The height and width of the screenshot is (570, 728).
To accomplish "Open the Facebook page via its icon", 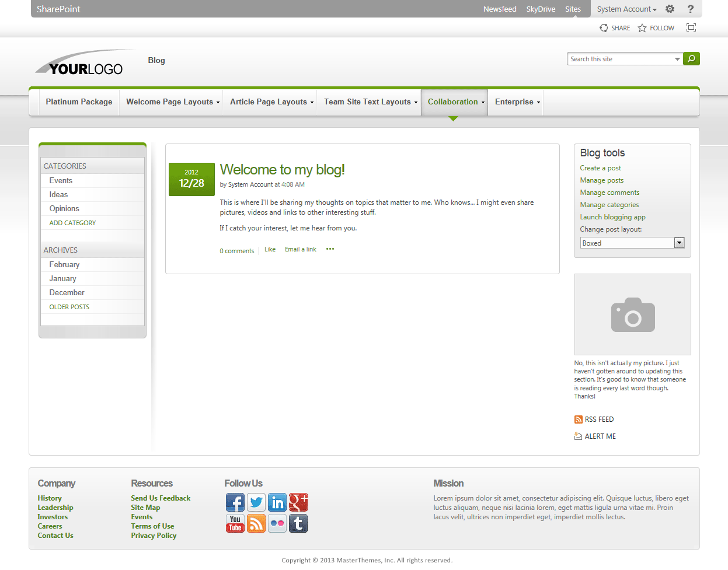I will [x=235, y=502].
